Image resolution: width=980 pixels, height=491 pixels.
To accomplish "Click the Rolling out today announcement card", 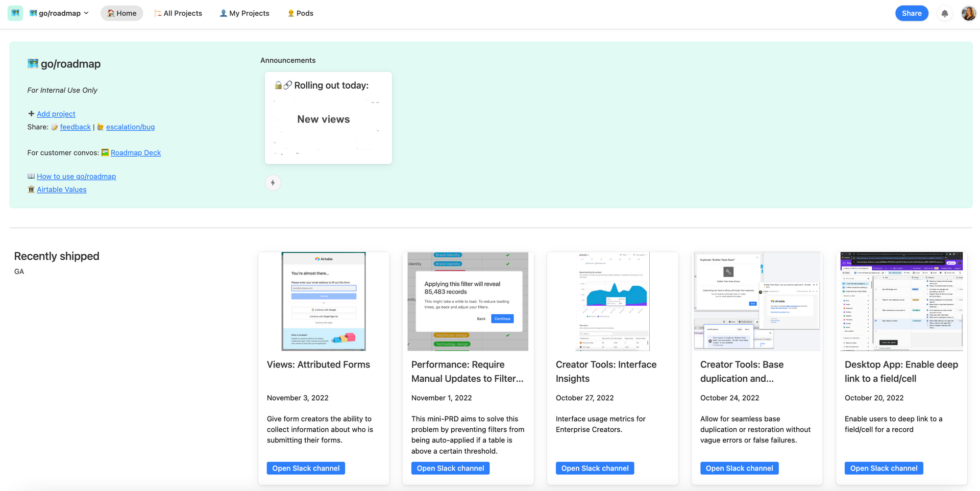I will click(x=328, y=118).
